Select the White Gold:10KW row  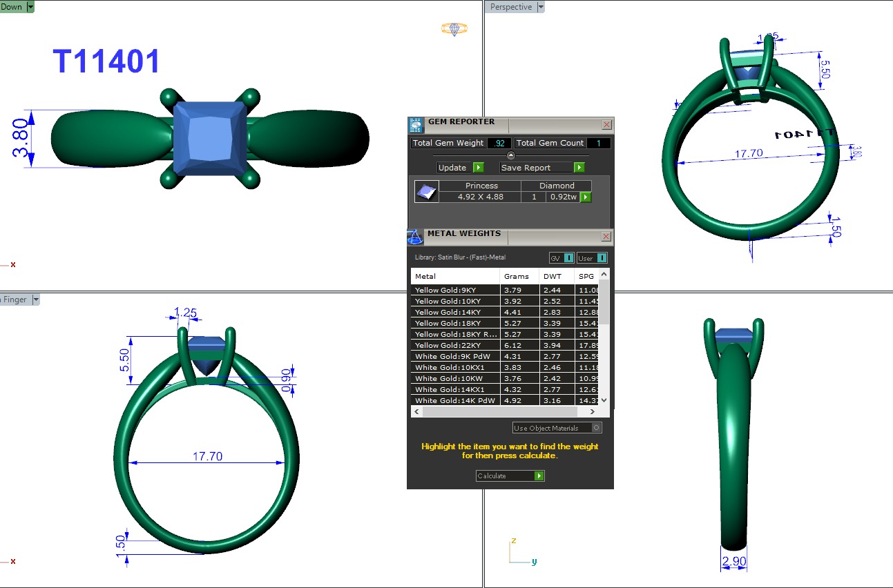click(x=456, y=378)
